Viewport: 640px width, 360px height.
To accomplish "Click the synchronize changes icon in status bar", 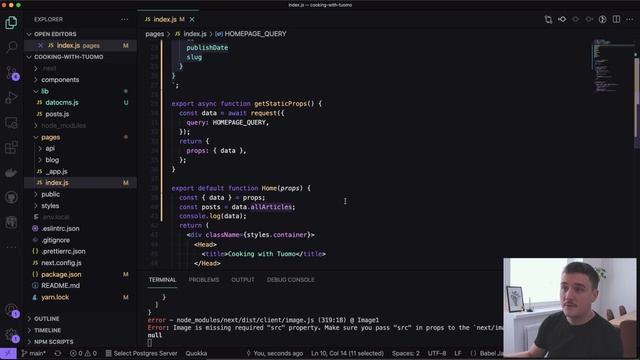I will point(58,353).
